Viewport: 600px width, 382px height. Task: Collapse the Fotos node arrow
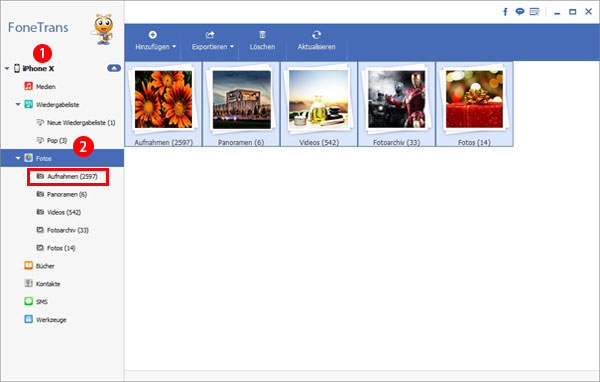click(18, 158)
